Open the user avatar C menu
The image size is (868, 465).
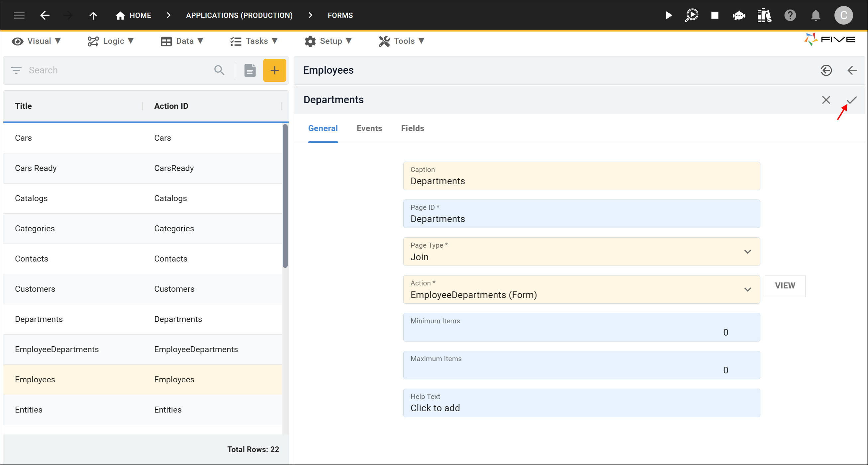tap(843, 15)
